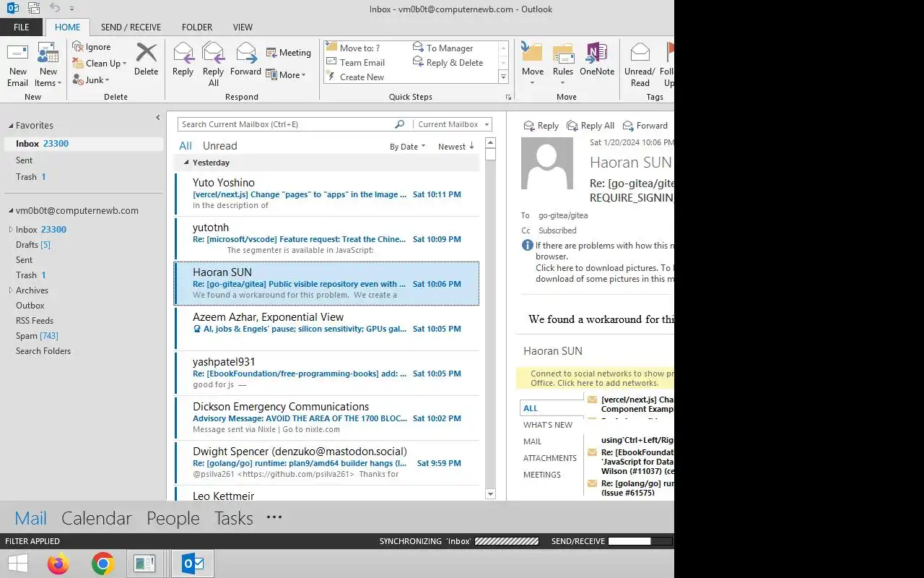Open the New Items menu
This screenshot has width=924, height=578.
coord(48,65)
